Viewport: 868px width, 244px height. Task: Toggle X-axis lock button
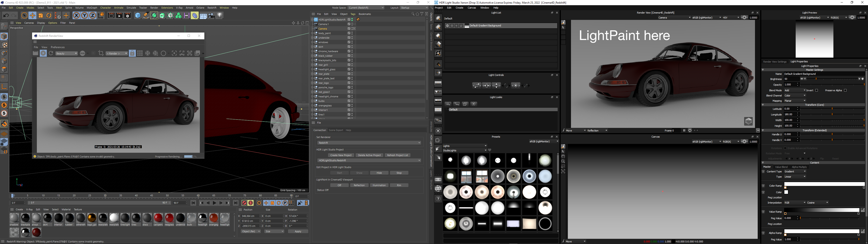[x=76, y=16]
